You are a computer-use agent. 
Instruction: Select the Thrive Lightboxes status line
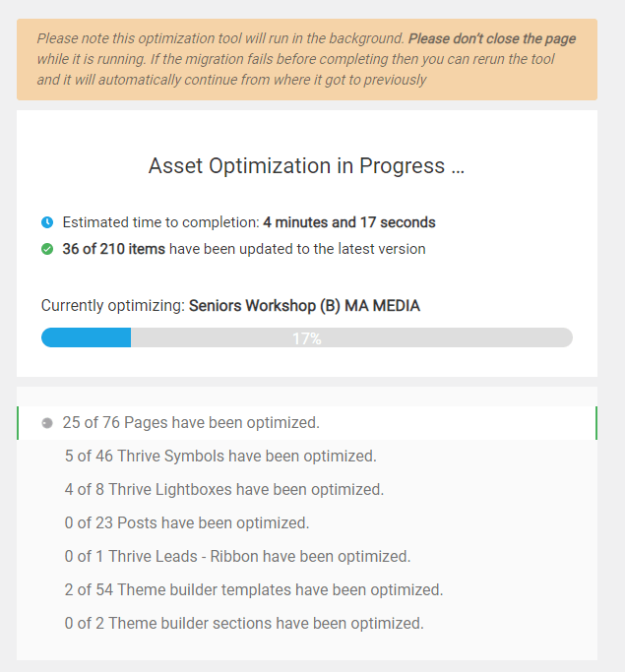click(224, 489)
